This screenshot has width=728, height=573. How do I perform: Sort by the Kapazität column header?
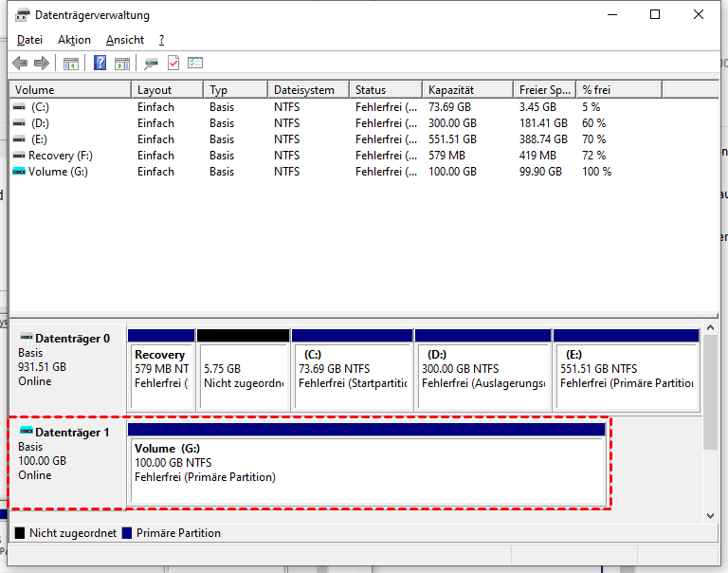point(468,90)
